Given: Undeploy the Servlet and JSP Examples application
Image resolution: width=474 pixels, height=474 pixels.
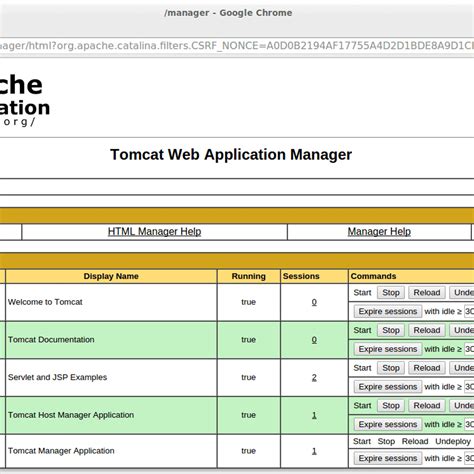Looking at the screenshot, I should 462,368.
